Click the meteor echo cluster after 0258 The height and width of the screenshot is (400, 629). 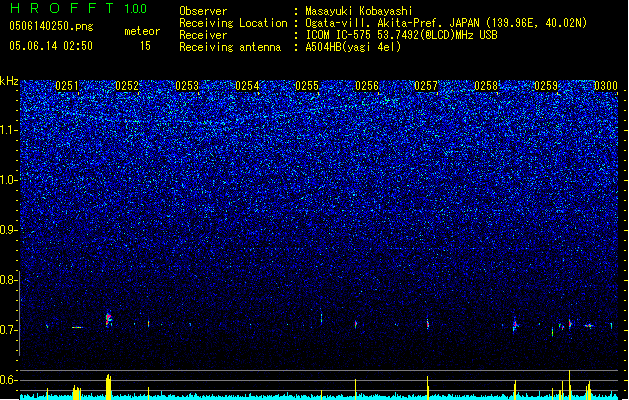point(515,325)
